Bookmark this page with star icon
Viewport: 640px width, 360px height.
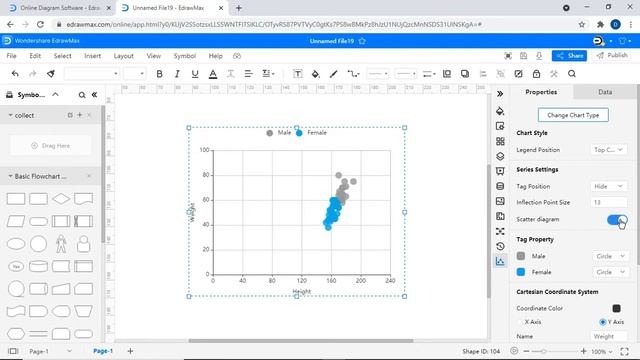pos(582,24)
